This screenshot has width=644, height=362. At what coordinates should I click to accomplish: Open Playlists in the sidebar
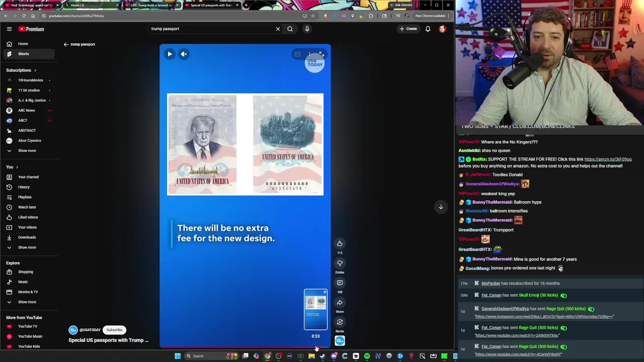(x=29, y=197)
